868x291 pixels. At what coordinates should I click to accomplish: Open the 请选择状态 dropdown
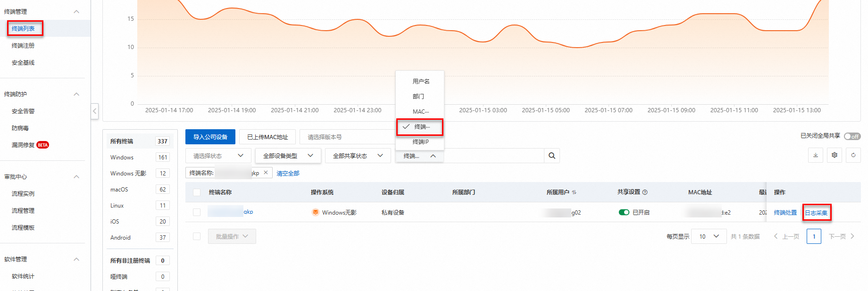218,156
